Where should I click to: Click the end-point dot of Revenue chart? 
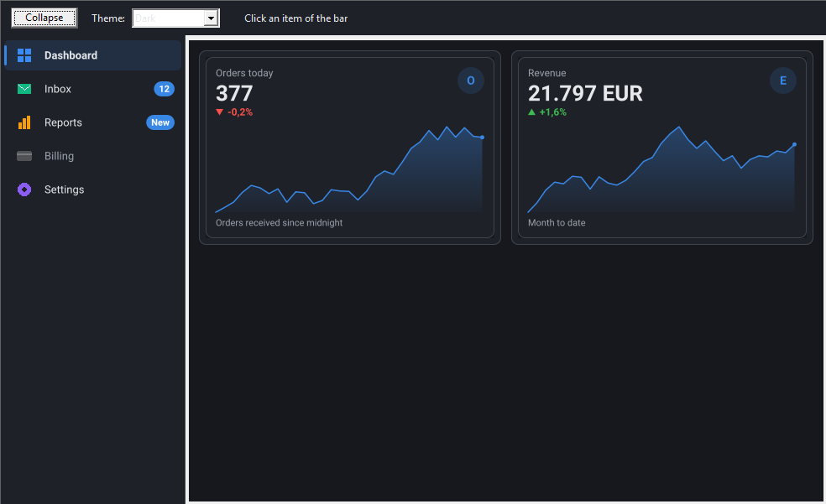coord(794,144)
